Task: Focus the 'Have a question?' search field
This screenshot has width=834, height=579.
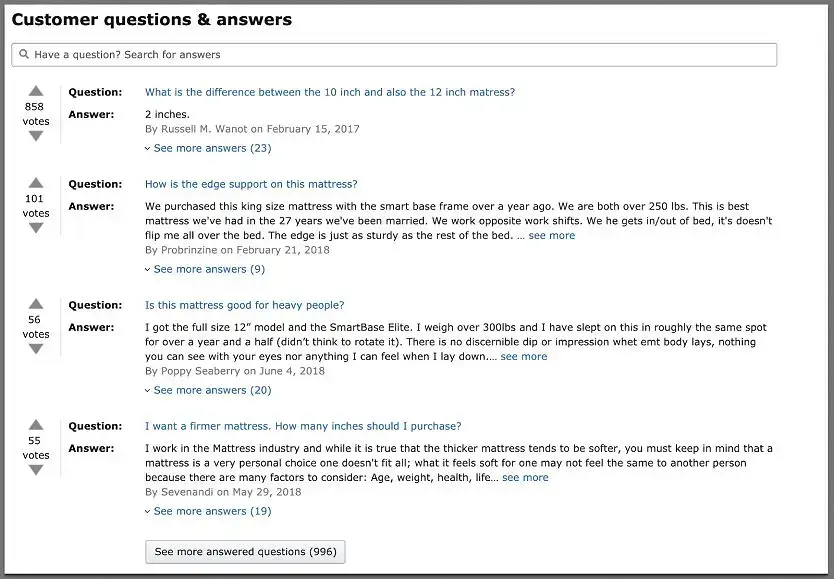Action: [x=400, y=55]
